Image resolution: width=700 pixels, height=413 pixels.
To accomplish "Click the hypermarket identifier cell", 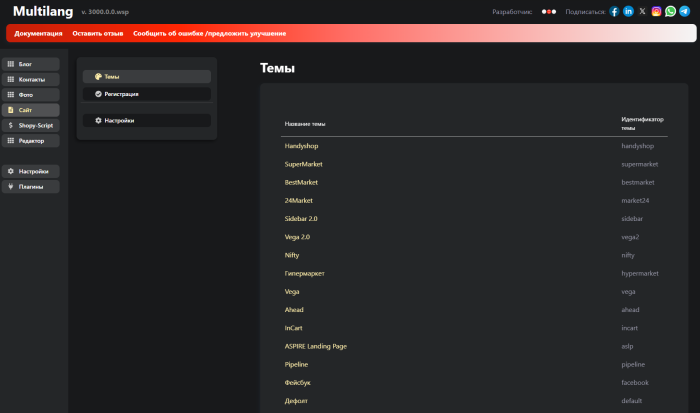I will tap(640, 274).
